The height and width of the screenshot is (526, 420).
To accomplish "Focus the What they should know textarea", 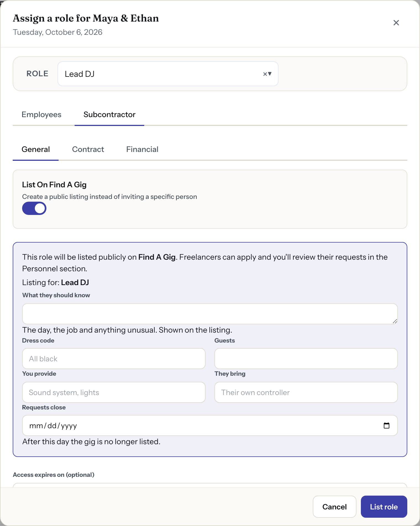I will click(x=210, y=314).
